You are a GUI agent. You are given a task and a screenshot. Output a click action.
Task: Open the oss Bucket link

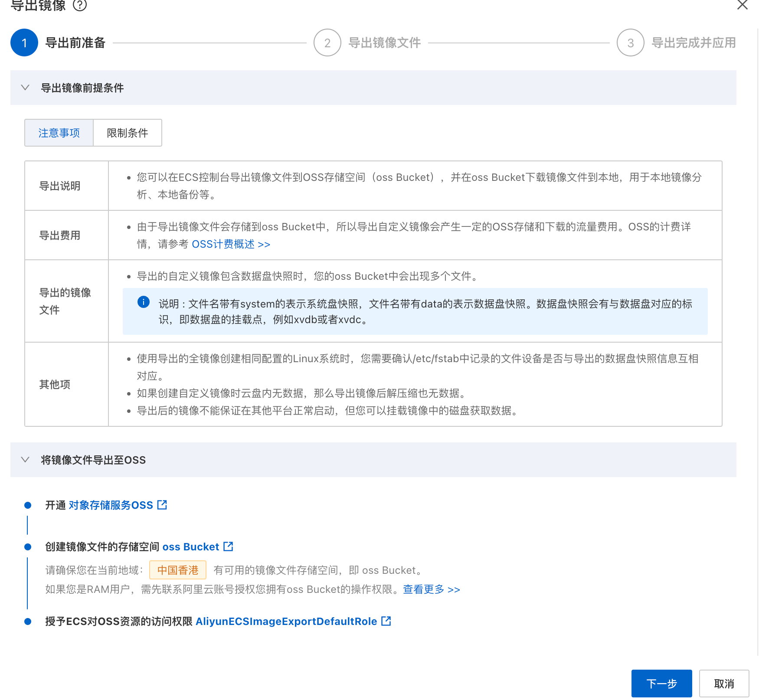click(191, 547)
